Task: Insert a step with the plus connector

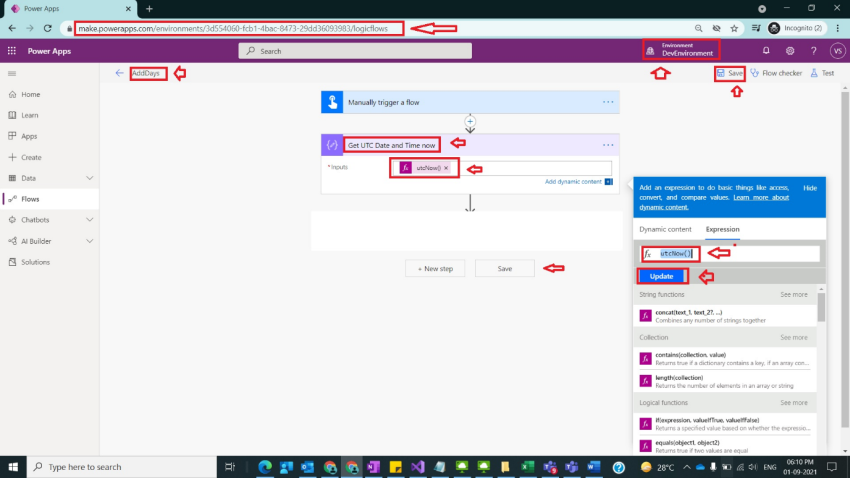Action: pos(470,121)
